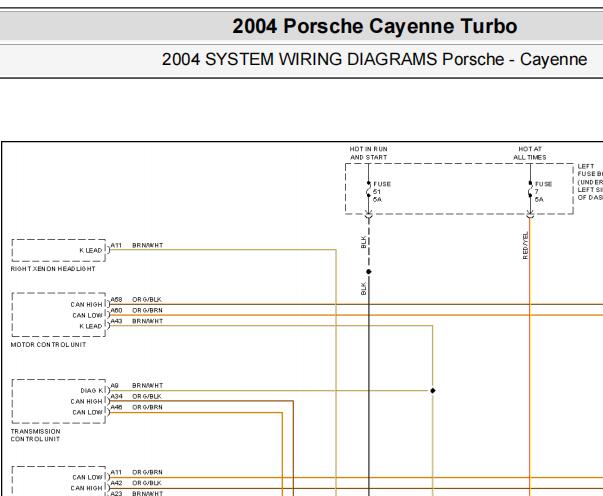Click "BRN/WHT" wire label beside pin A43
Viewport: 603px width, 496px height.
(x=148, y=321)
